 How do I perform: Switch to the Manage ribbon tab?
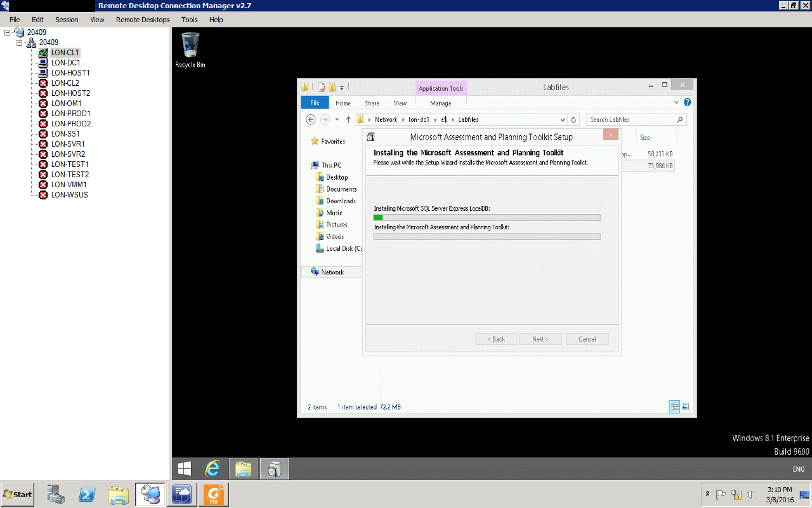coord(440,103)
